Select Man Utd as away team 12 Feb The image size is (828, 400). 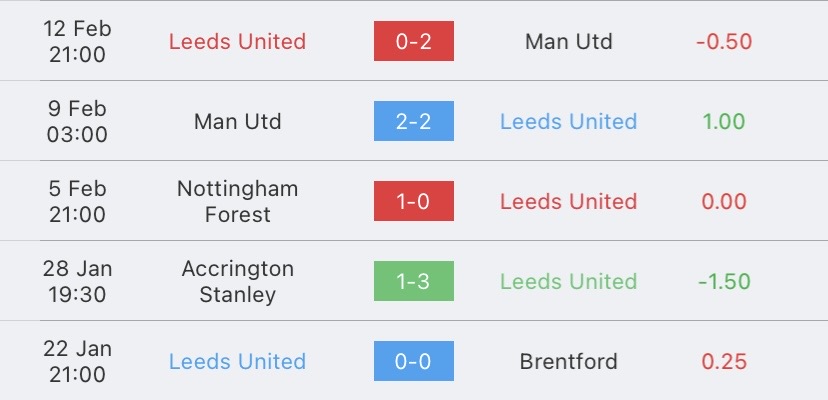tap(569, 42)
